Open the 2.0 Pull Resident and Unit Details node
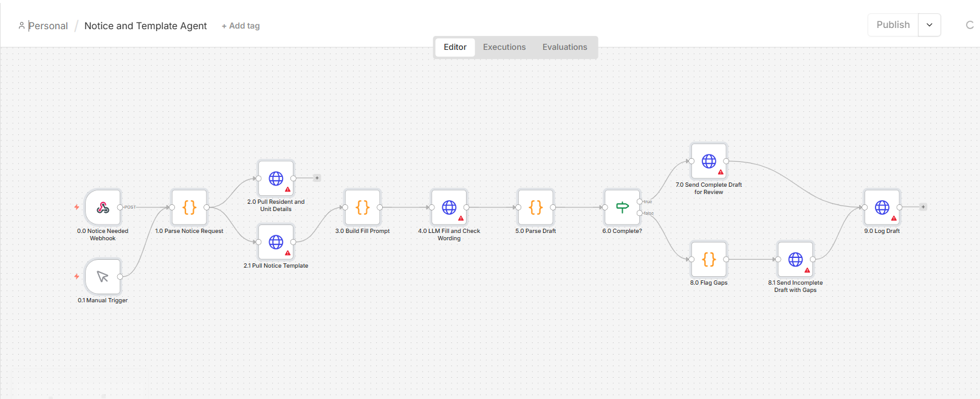Screen dimensions: 980x399 pyautogui.click(x=276, y=178)
